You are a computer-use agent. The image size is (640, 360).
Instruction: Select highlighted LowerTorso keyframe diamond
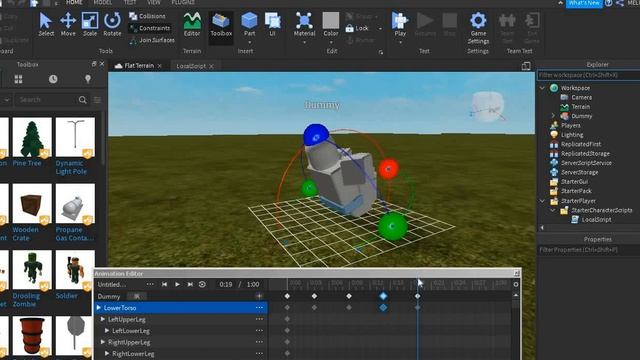click(383, 308)
